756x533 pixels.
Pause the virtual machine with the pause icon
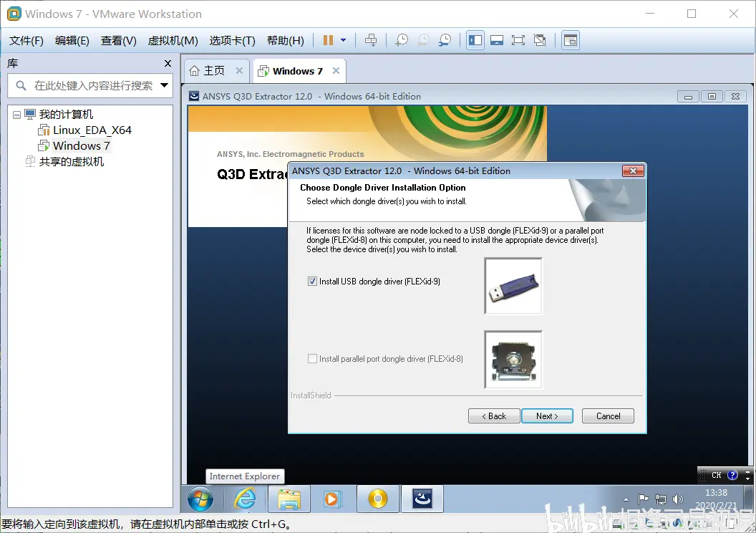[x=329, y=41]
